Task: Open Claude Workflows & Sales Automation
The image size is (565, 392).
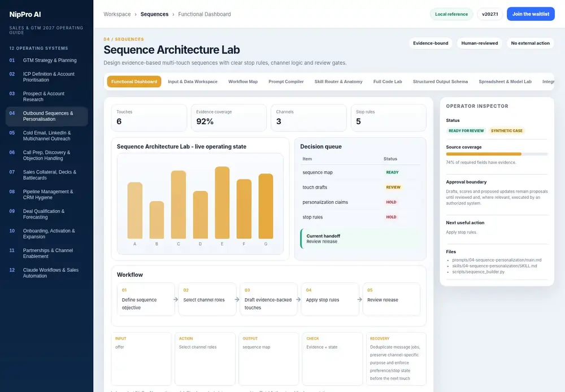Action: tap(46, 273)
